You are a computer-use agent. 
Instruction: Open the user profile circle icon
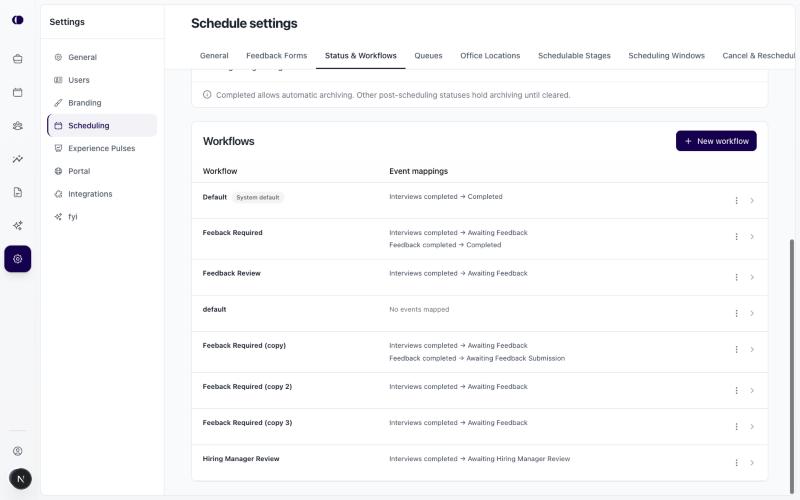pyautogui.click(x=18, y=451)
